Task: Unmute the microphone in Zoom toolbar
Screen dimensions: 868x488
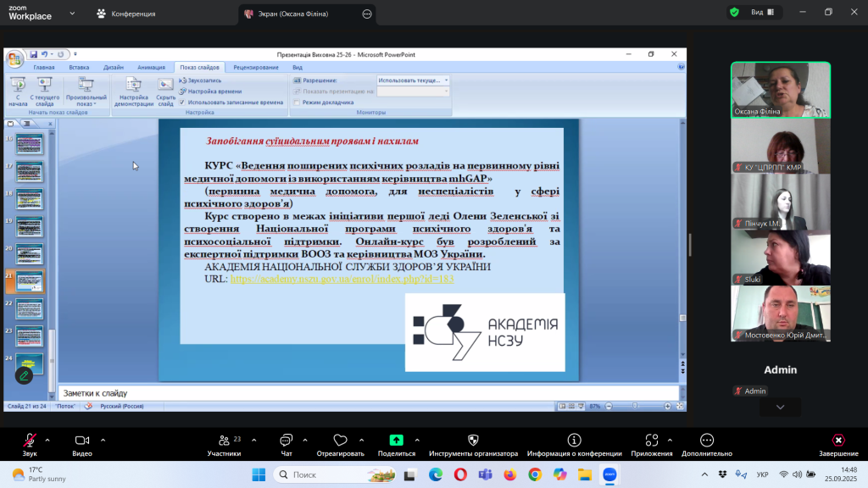Action: click(x=30, y=441)
